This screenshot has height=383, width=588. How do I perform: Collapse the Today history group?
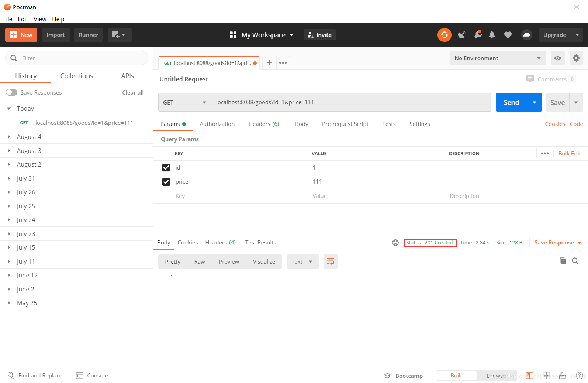coord(77,109)
